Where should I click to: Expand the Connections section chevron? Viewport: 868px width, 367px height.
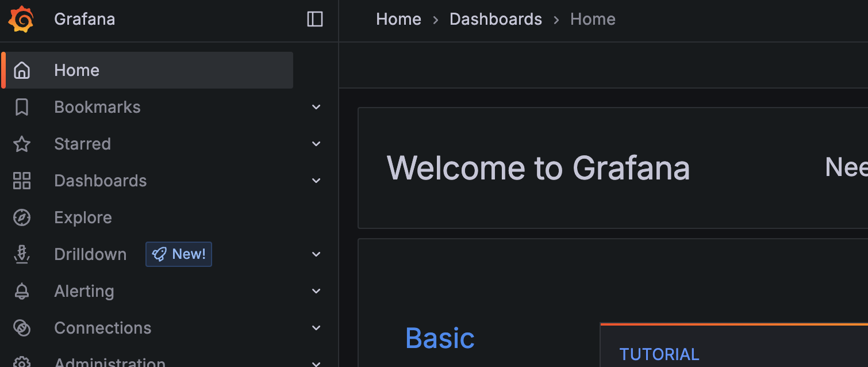316,328
